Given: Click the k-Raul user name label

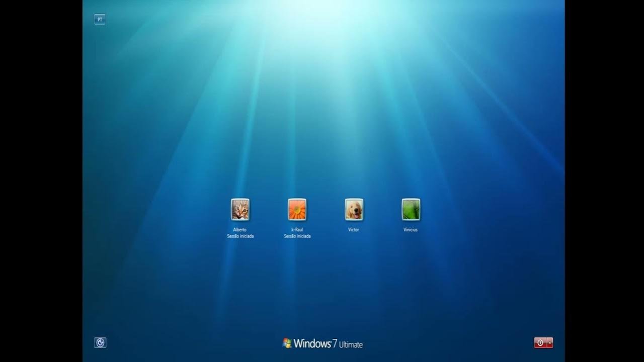Looking at the screenshot, I should click(297, 230).
